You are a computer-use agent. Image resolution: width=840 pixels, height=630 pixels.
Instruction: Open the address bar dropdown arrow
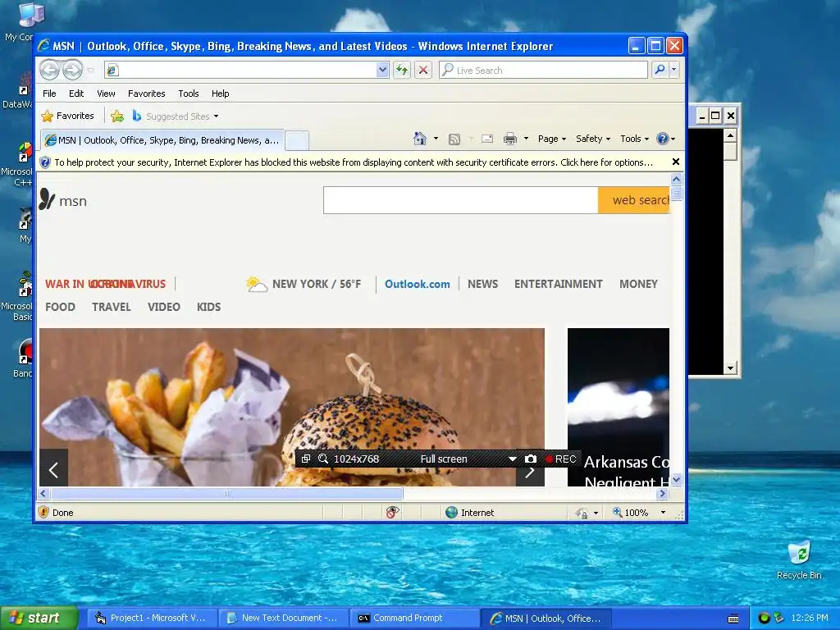[x=382, y=70]
